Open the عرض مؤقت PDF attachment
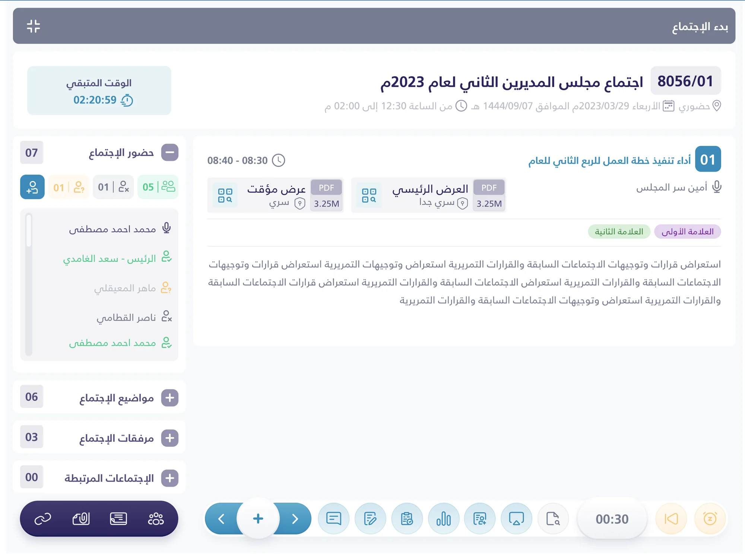 point(276,195)
